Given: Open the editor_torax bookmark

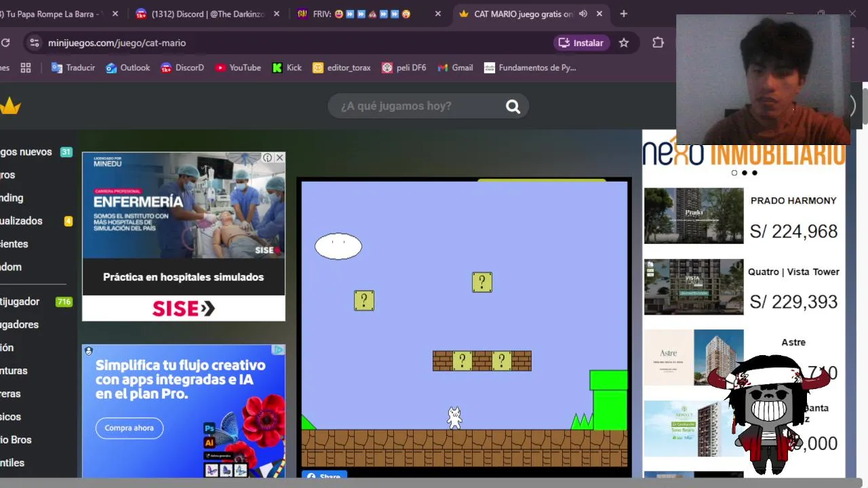Looking at the screenshot, I should pos(341,68).
